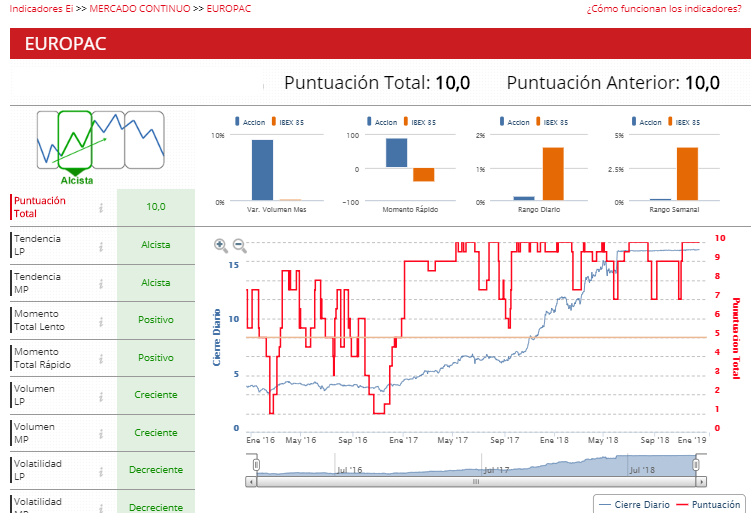Click the Var. Volumen Mes chart label
The image size is (753, 513).
point(277,209)
